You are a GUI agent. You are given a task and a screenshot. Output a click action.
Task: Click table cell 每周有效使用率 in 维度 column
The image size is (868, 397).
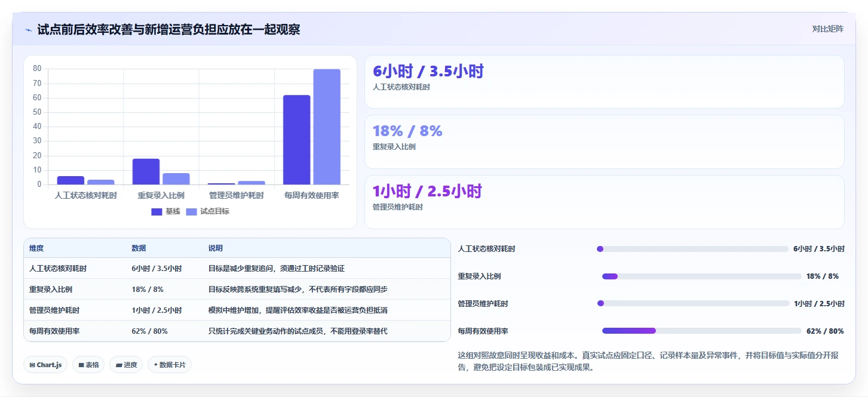pyautogui.click(x=54, y=331)
